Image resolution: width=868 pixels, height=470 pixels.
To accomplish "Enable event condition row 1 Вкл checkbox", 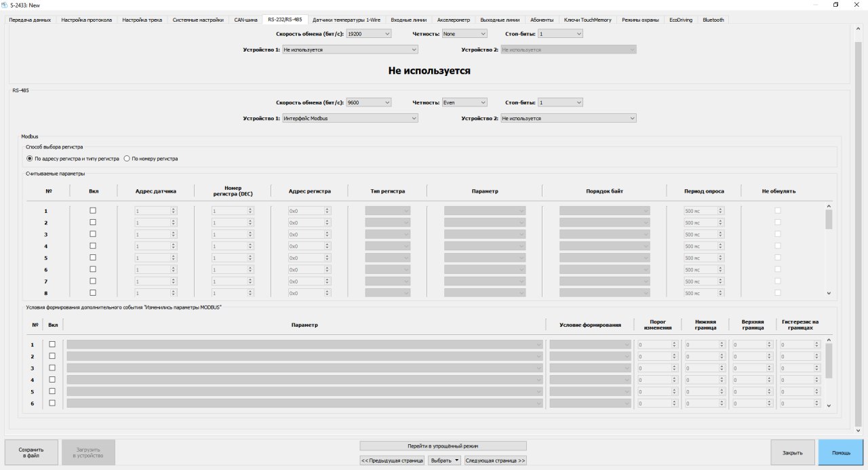I will click(x=52, y=345).
